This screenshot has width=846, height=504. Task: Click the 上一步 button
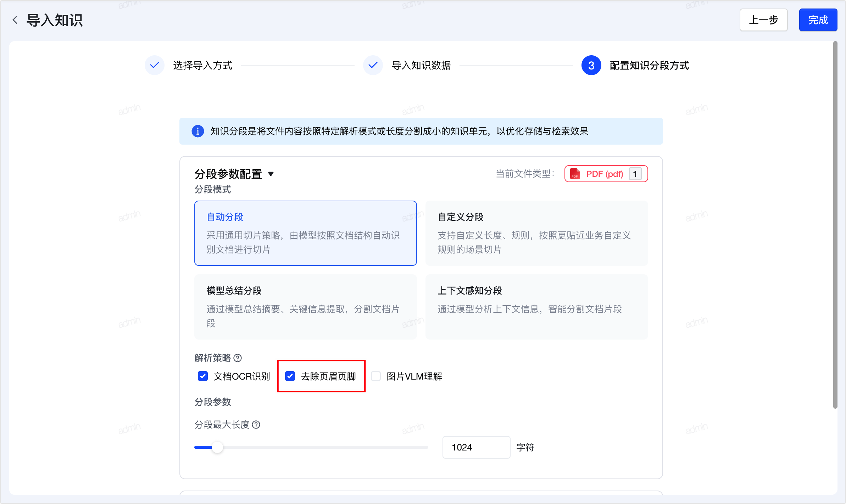click(x=763, y=20)
